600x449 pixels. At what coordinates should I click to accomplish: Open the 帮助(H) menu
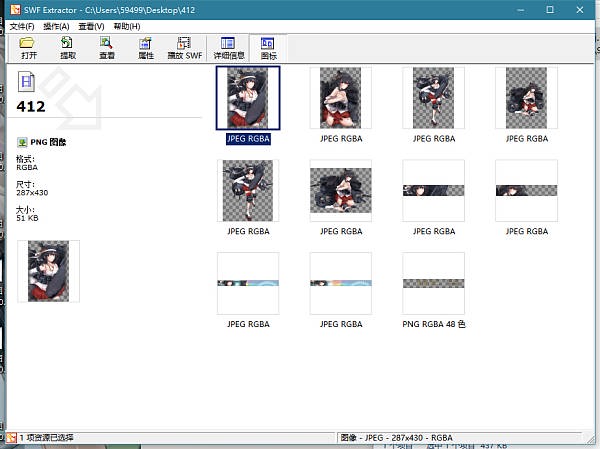click(x=127, y=26)
